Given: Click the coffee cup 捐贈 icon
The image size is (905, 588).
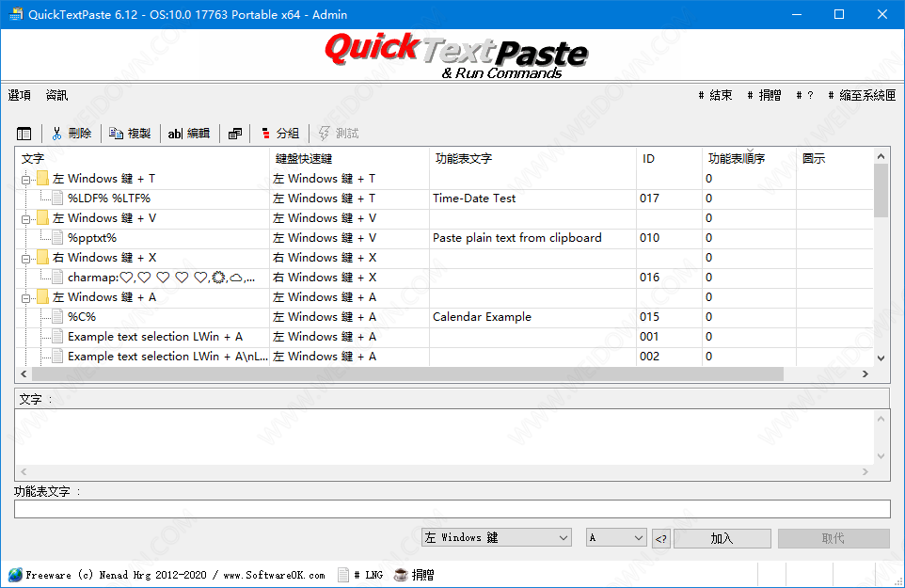Looking at the screenshot, I should pyautogui.click(x=401, y=575).
